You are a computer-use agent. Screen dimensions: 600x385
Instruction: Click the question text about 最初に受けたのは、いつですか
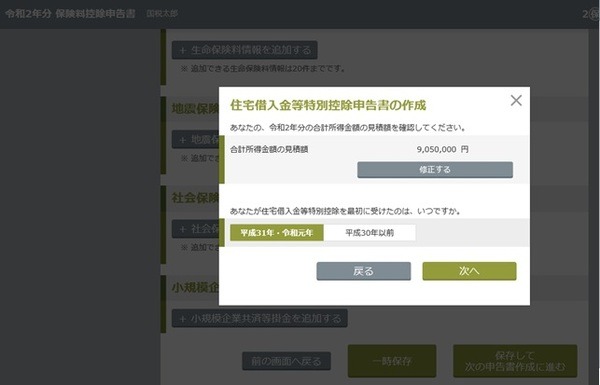[x=345, y=211]
